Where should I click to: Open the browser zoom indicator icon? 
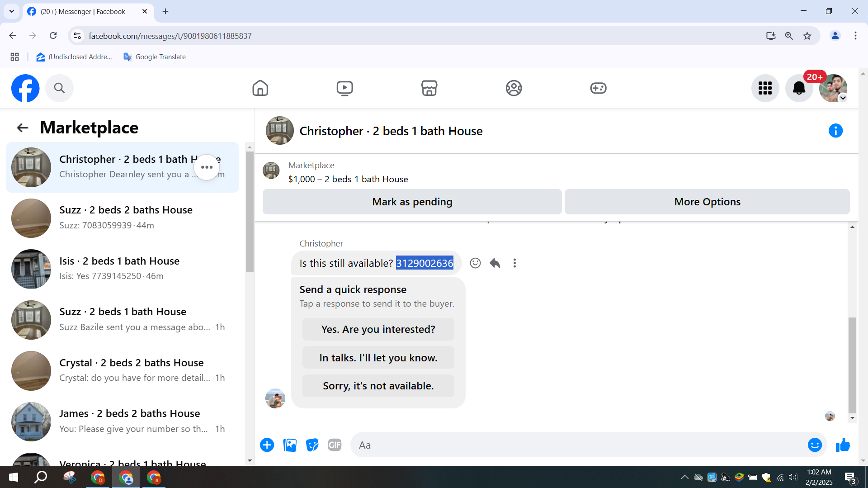pos(789,36)
